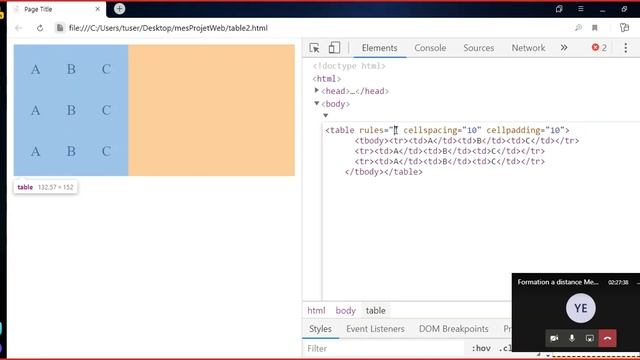Hang up the call with red button

tap(607, 338)
